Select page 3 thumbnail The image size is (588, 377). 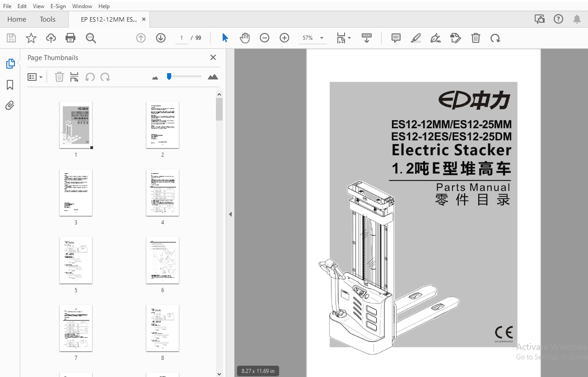(76, 193)
